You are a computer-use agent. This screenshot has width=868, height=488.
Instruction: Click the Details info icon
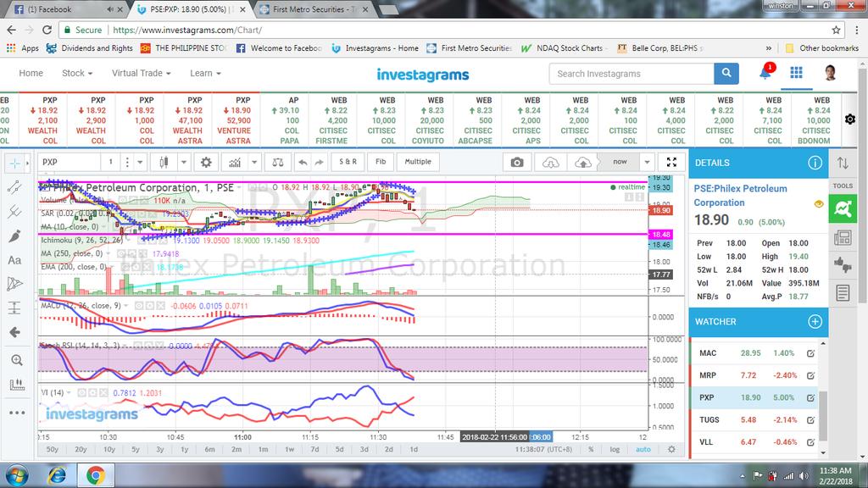815,163
